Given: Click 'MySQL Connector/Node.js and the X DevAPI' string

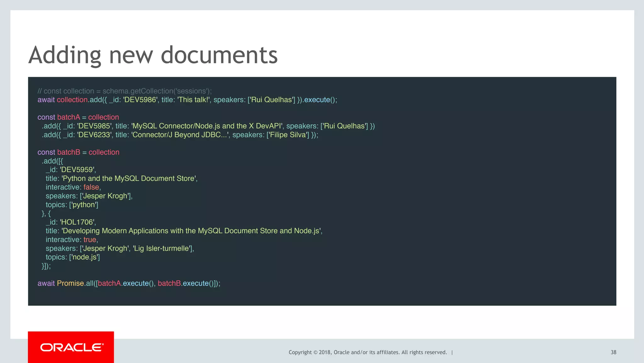Looking at the screenshot, I should pos(207,126).
